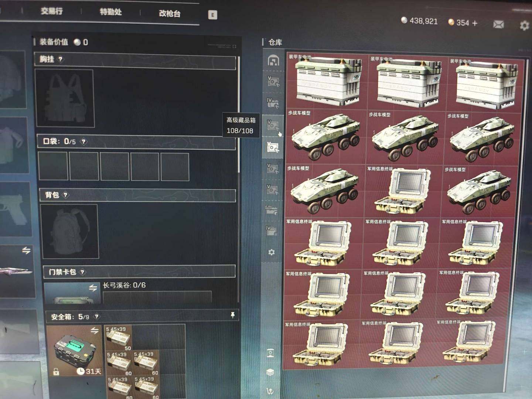Select middle 装甲车电池 in warehouse
The width and height of the screenshot is (532, 399).
(x=407, y=82)
